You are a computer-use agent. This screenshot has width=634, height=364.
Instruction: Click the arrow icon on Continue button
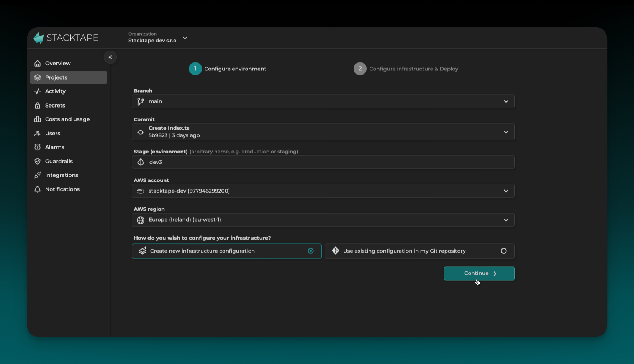click(x=495, y=274)
